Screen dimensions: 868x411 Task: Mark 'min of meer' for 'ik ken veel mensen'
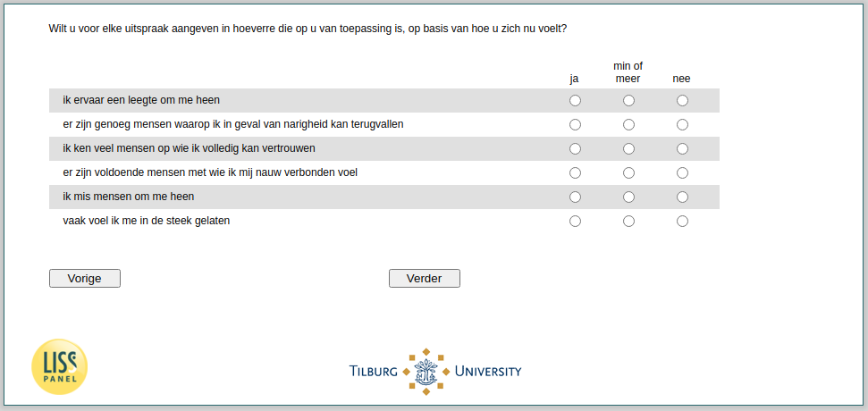628,149
